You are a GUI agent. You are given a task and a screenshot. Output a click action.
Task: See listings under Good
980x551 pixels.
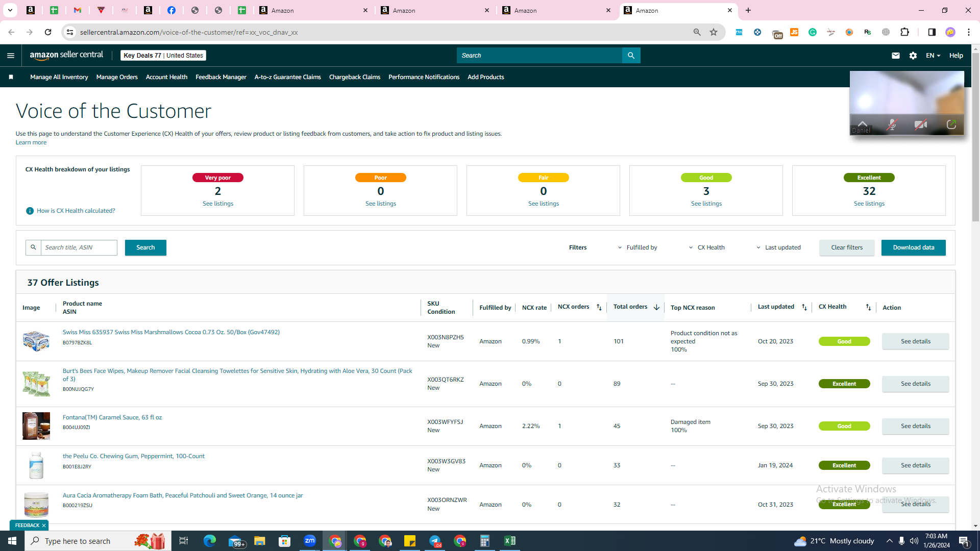(706, 204)
